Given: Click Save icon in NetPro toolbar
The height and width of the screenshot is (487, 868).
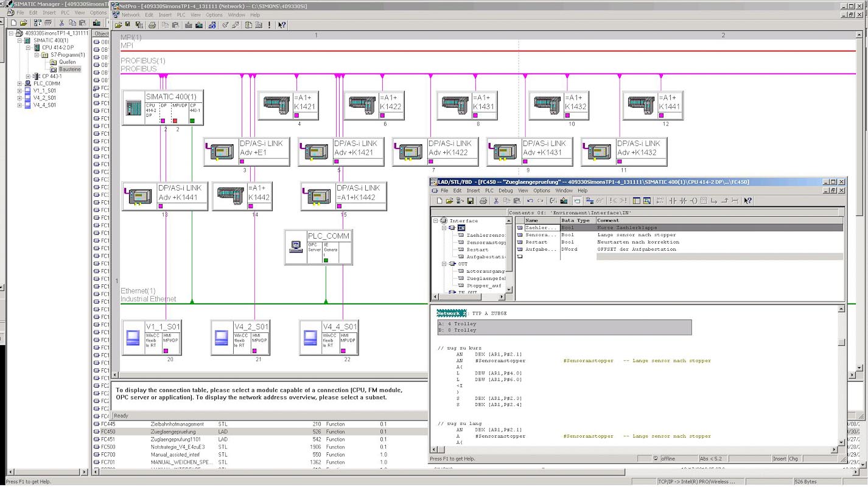Looking at the screenshot, I should [127, 25].
